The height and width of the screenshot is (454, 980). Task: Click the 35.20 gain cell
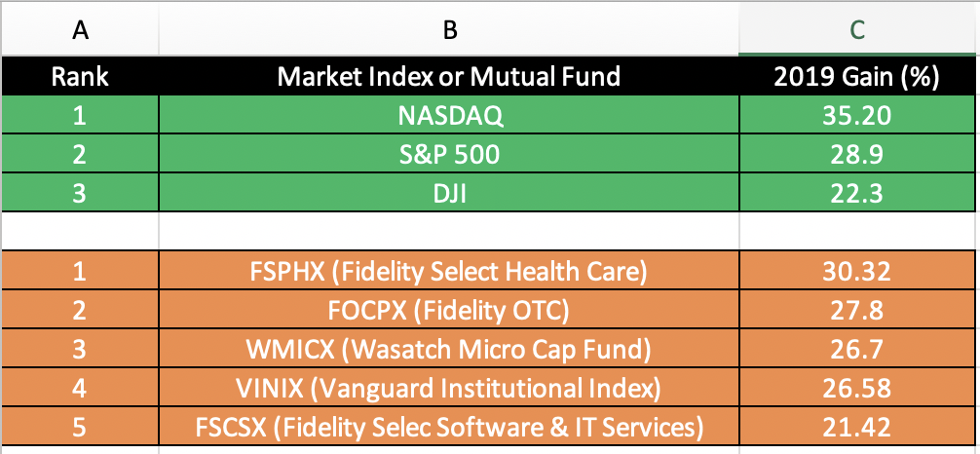tap(858, 115)
